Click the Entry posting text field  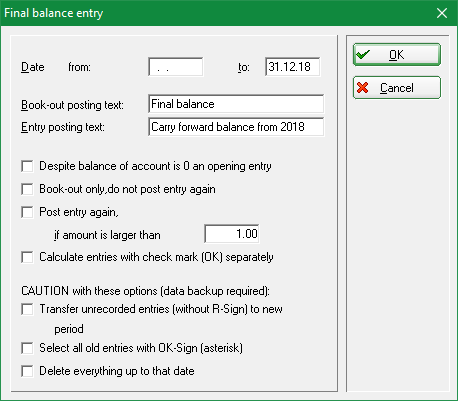tap(236, 127)
